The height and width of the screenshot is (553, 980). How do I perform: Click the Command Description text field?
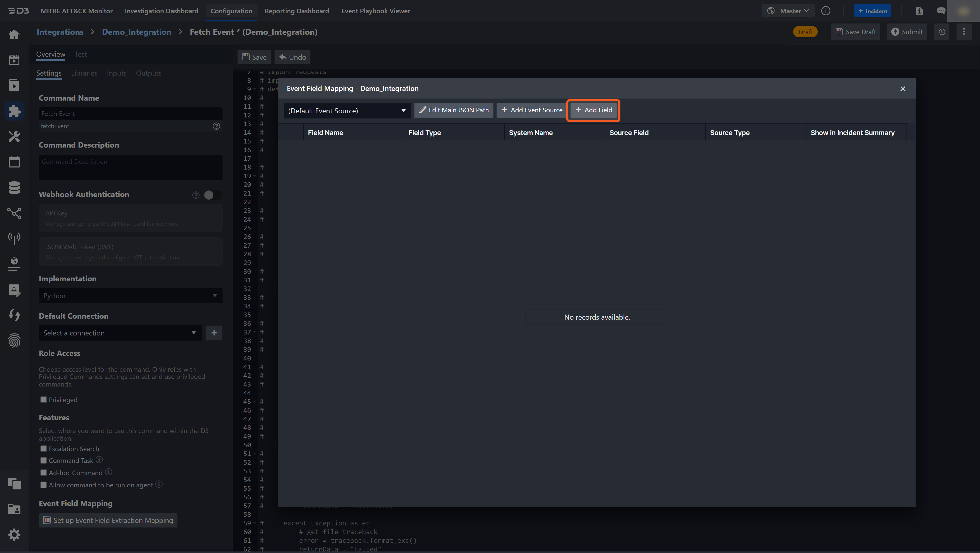(130, 167)
